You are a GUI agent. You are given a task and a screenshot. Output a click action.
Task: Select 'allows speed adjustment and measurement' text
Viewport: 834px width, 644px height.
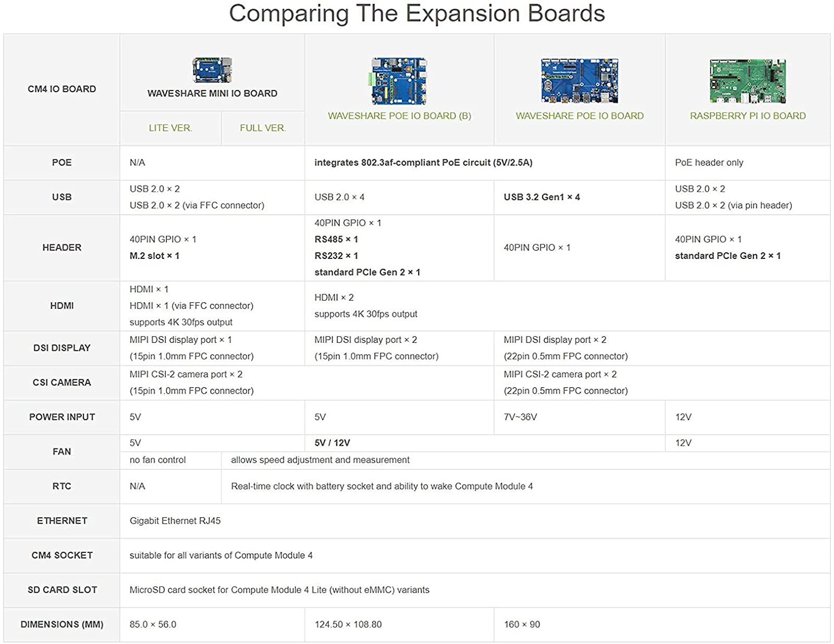320,460
